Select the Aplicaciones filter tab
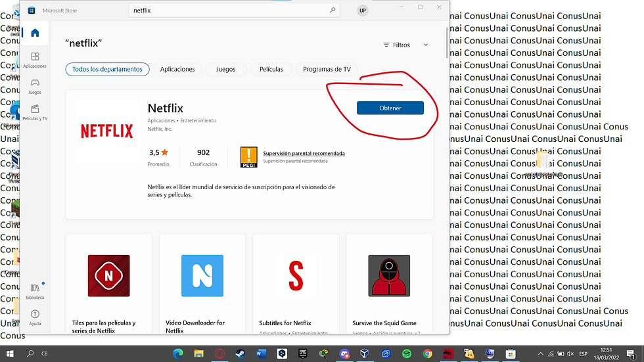Screen dimensions: 644x362 177,70
